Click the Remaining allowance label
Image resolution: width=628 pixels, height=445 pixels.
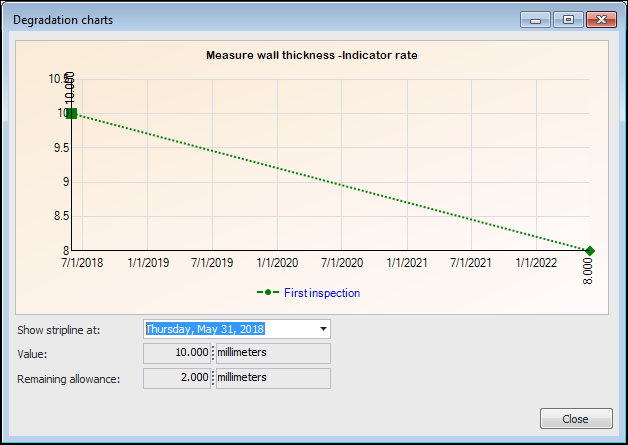(68, 379)
